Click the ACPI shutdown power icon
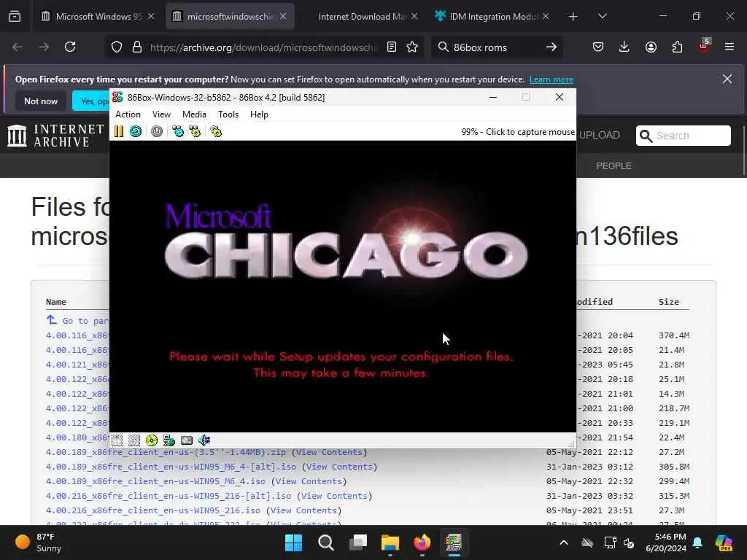Viewport: 747px width, 560px height. coord(157,131)
